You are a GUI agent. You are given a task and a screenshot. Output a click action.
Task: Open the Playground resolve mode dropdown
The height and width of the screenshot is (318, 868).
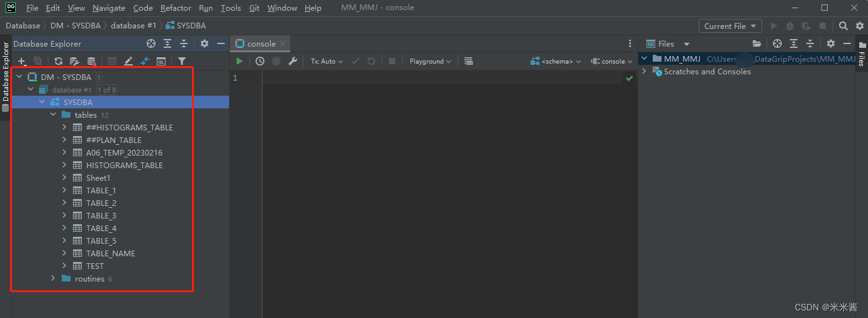(431, 61)
